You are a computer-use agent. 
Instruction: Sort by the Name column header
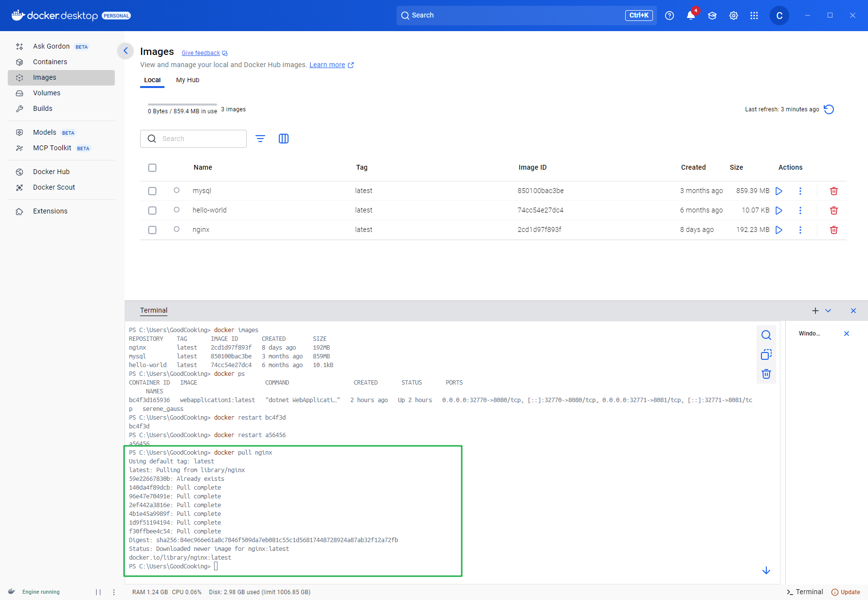(x=203, y=167)
